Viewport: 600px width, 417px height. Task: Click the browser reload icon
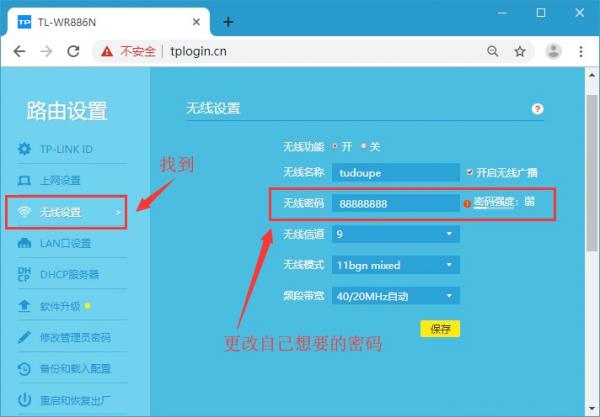click(x=71, y=51)
